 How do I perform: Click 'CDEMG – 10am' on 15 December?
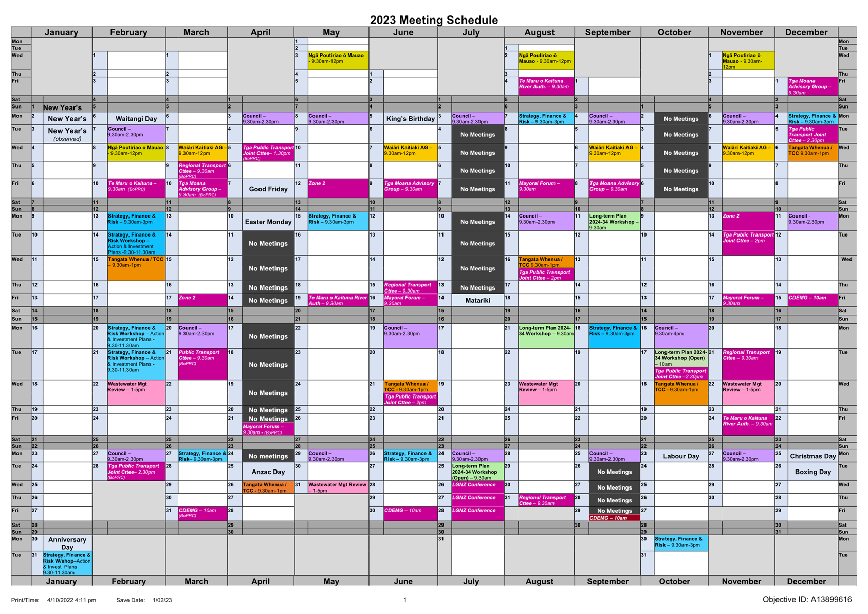(812, 301)
